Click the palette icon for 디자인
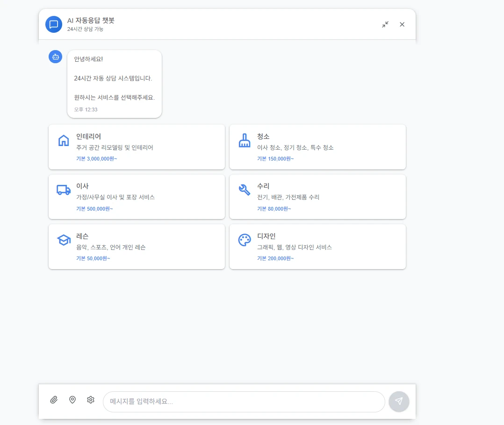Screen dimensions: 504x425 pyautogui.click(x=245, y=240)
